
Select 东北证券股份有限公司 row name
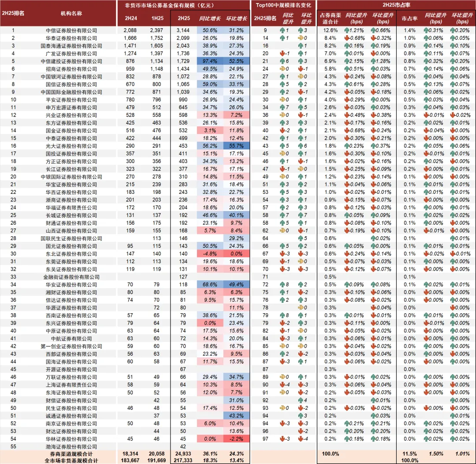pyautogui.click(x=71, y=254)
